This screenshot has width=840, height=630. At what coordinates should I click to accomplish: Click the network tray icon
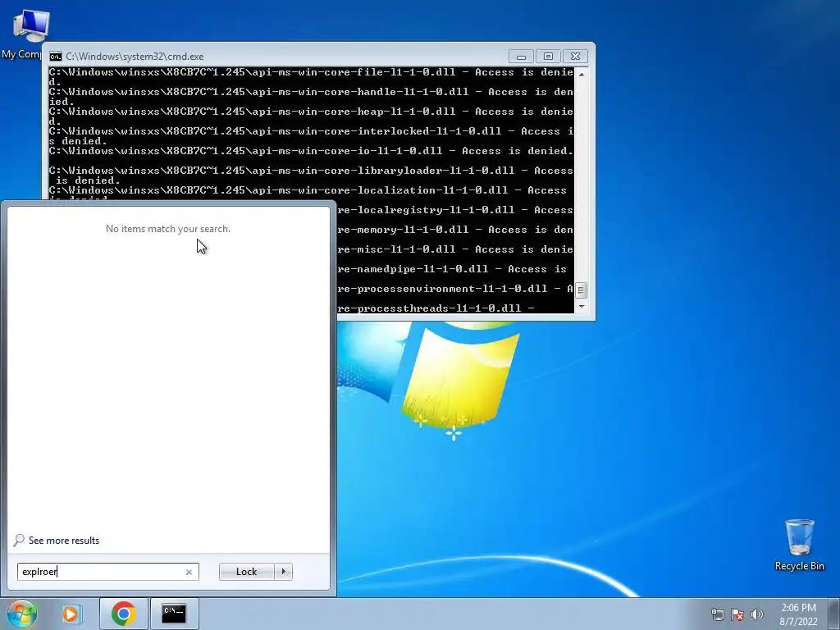717,614
